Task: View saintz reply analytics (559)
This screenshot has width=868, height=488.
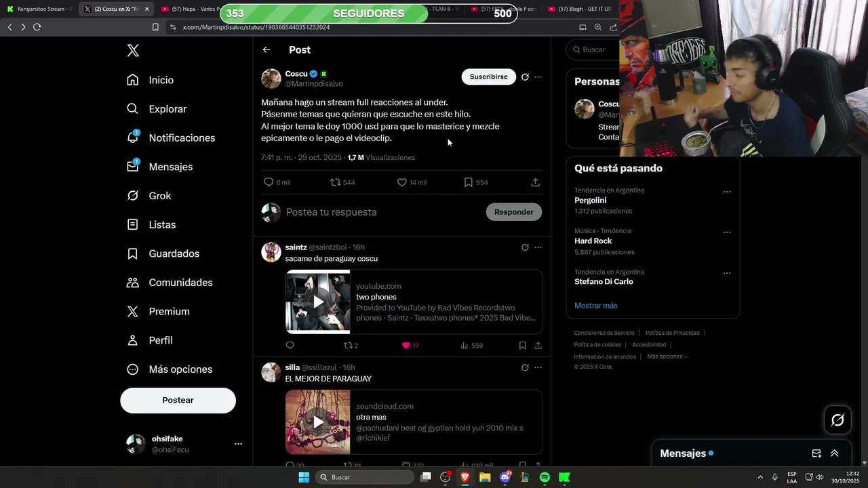Action: (471, 346)
